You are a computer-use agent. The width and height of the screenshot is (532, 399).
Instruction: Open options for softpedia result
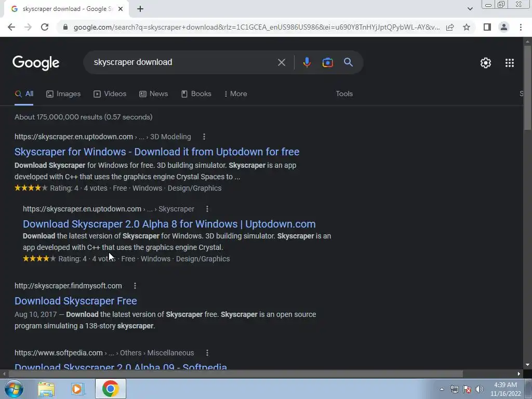pos(207,353)
